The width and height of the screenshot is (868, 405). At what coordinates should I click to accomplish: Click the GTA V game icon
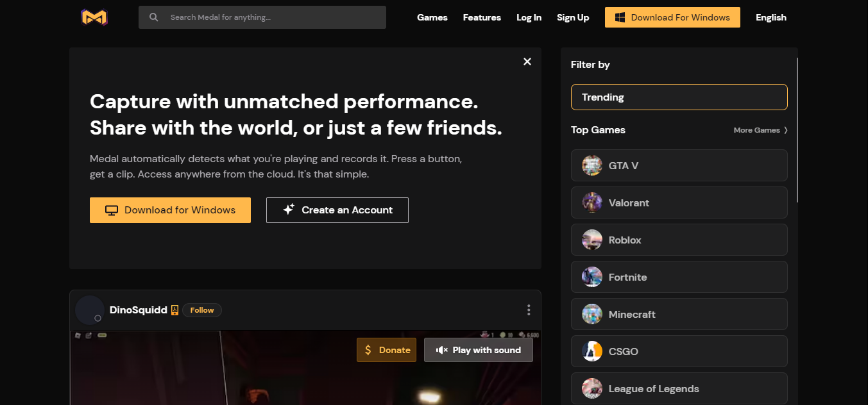click(x=592, y=165)
